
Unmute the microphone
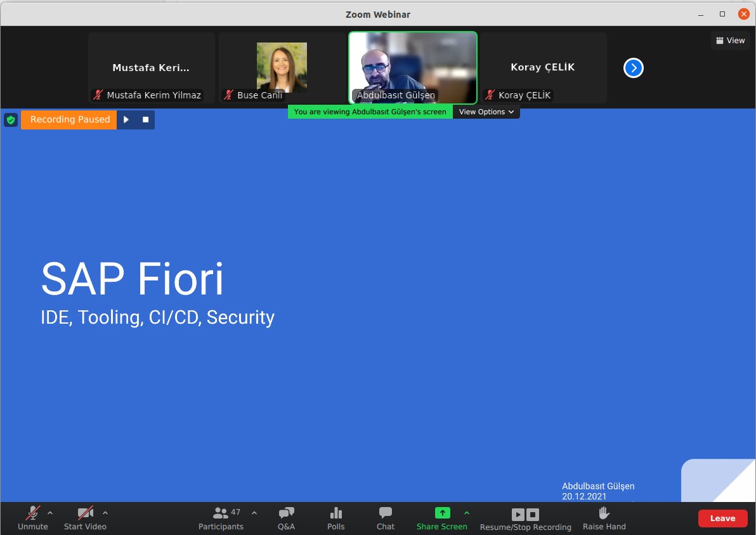[x=33, y=518]
